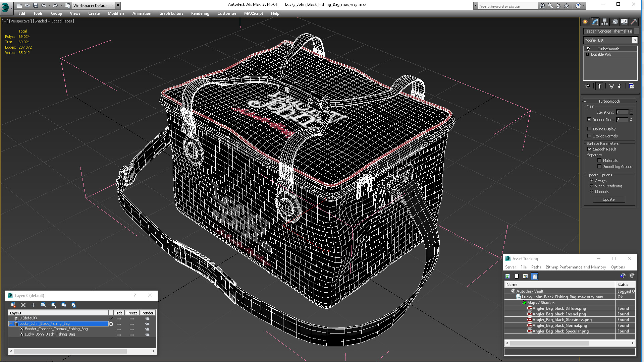Click the Set Project Folder icon

(x=67, y=5)
